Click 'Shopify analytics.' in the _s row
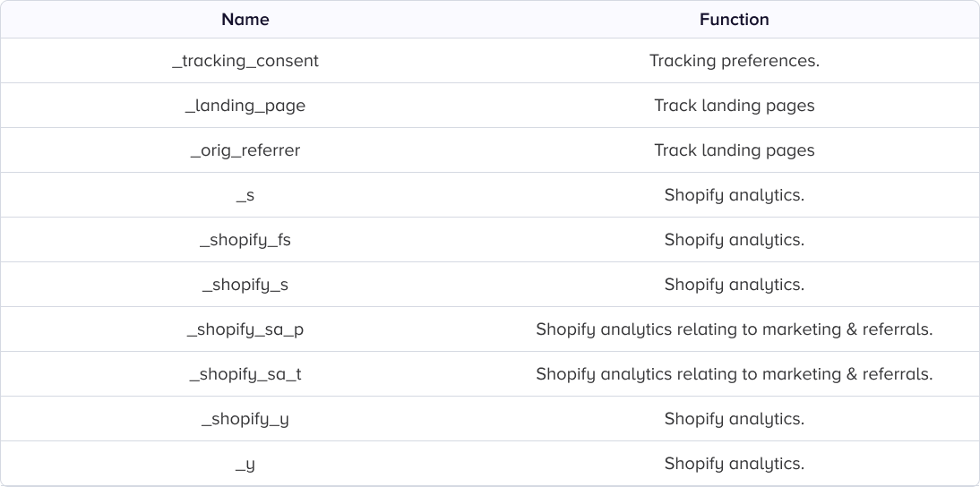This screenshot has height=487, width=980. click(x=734, y=195)
